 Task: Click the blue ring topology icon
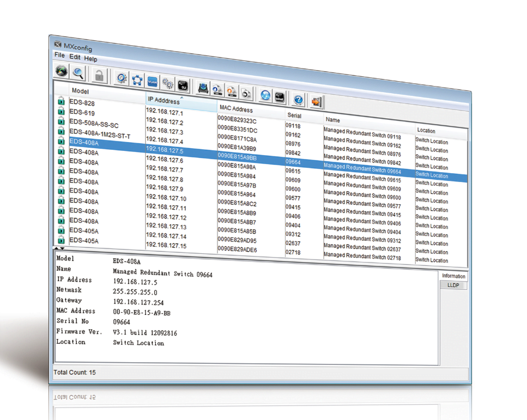point(137,80)
